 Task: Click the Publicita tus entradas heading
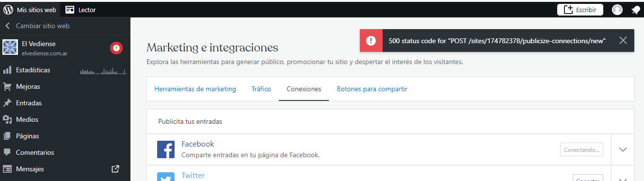click(190, 121)
